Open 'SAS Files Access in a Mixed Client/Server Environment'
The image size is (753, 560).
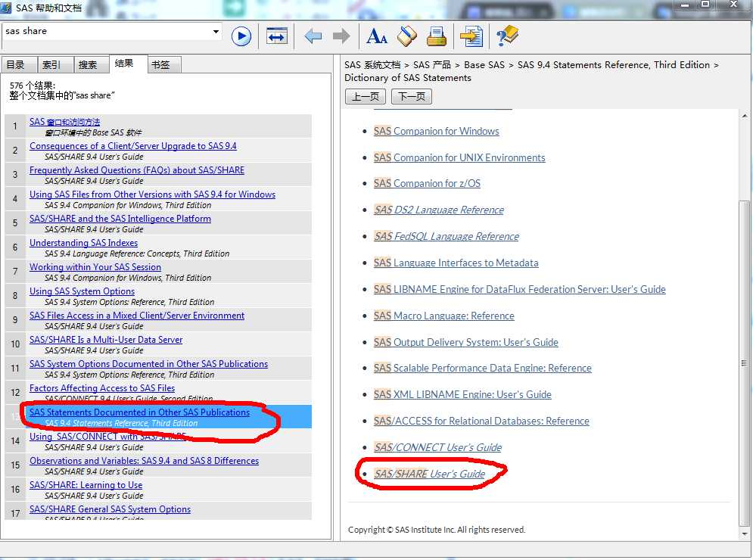pyautogui.click(x=137, y=316)
